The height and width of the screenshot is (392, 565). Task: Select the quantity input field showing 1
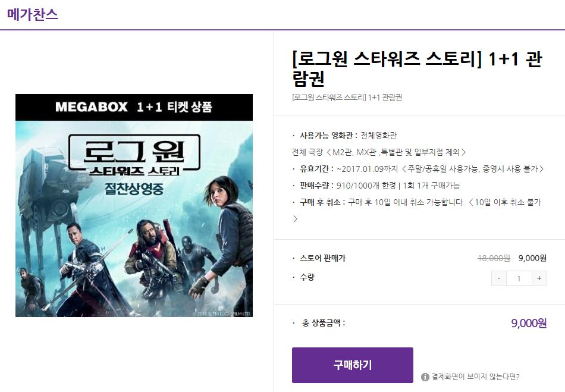(519, 278)
